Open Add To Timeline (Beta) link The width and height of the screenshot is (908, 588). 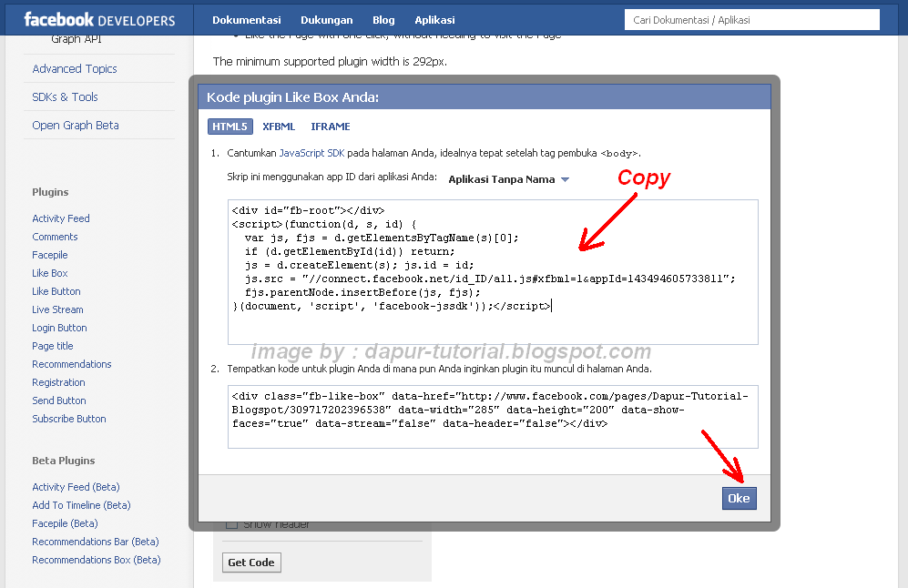(82, 505)
